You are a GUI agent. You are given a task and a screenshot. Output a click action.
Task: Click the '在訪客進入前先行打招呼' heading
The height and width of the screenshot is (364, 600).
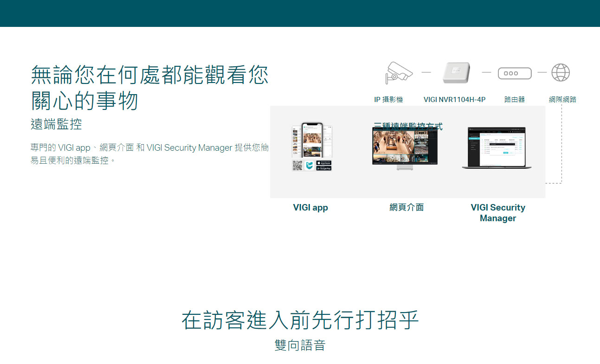(300, 320)
